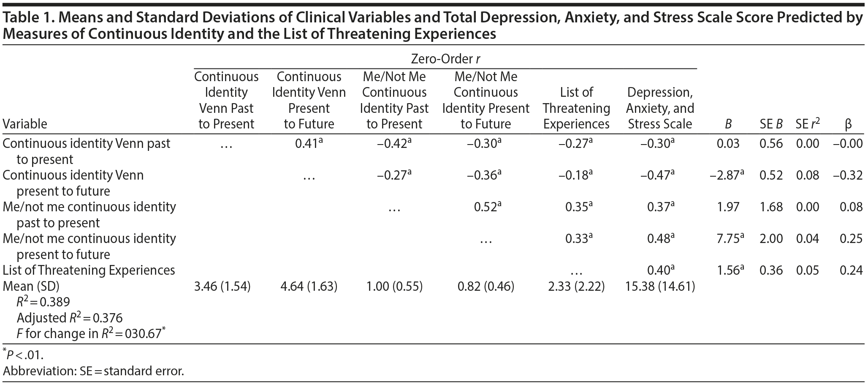Screen dimensions: 868x385
Task: Select the 3.46 (1.54) mean cell
Action: [x=222, y=286]
